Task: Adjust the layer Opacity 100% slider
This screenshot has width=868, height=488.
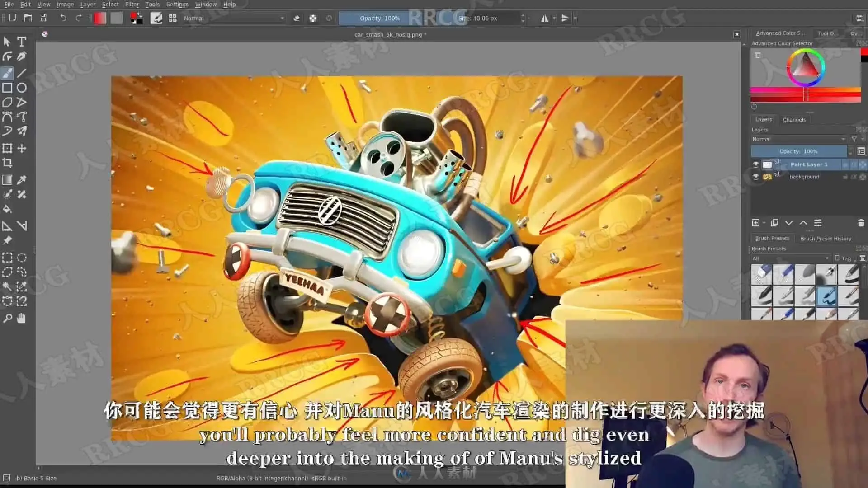Action: (x=798, y=151)
